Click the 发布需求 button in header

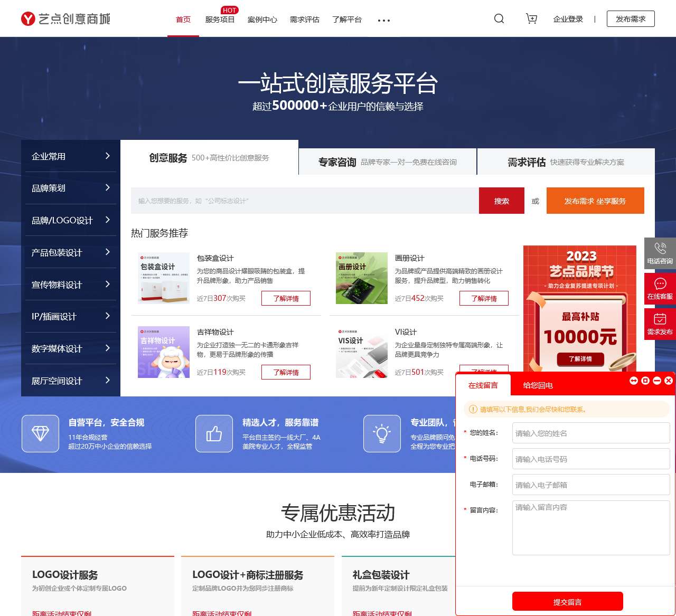631,19
